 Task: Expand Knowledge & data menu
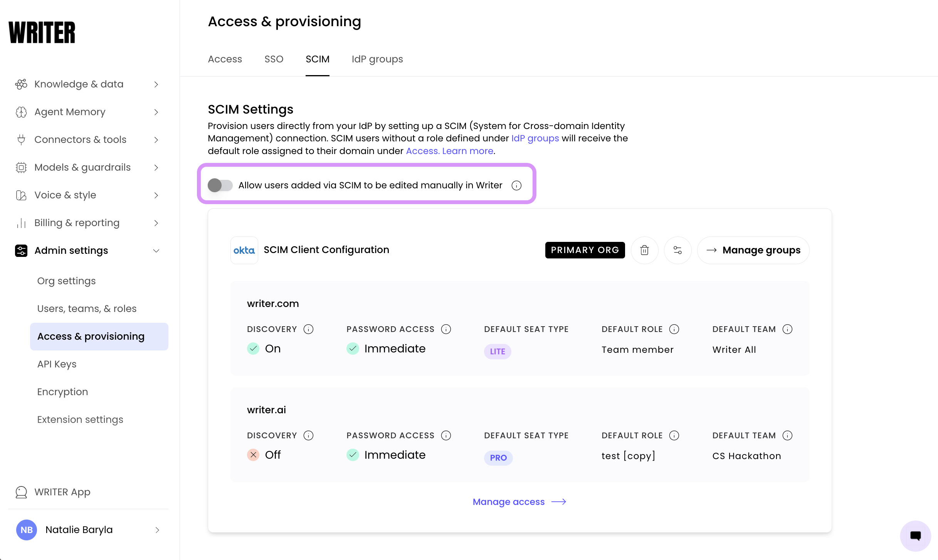(x=88, y=84)
